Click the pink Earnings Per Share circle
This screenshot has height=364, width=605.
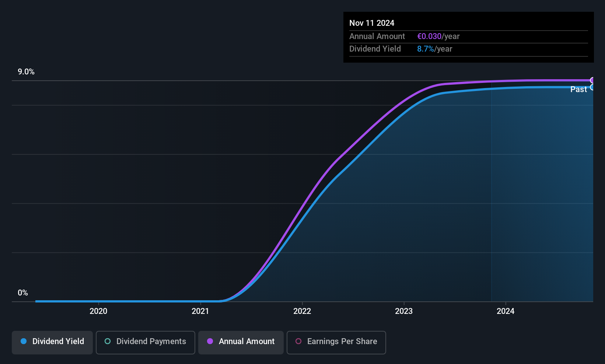click(x=298, y=341)
